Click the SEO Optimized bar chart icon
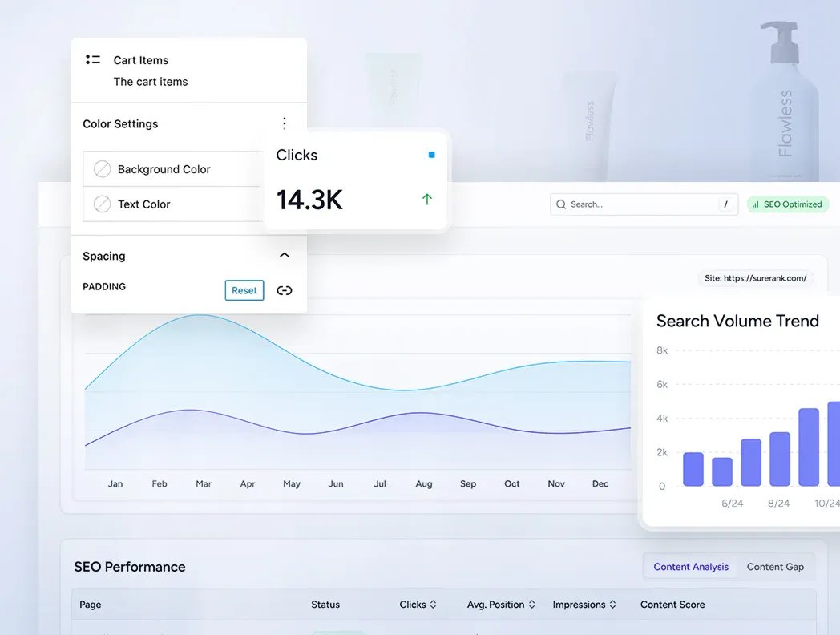This screenshot has width=840, height=635. coord(756,204)
